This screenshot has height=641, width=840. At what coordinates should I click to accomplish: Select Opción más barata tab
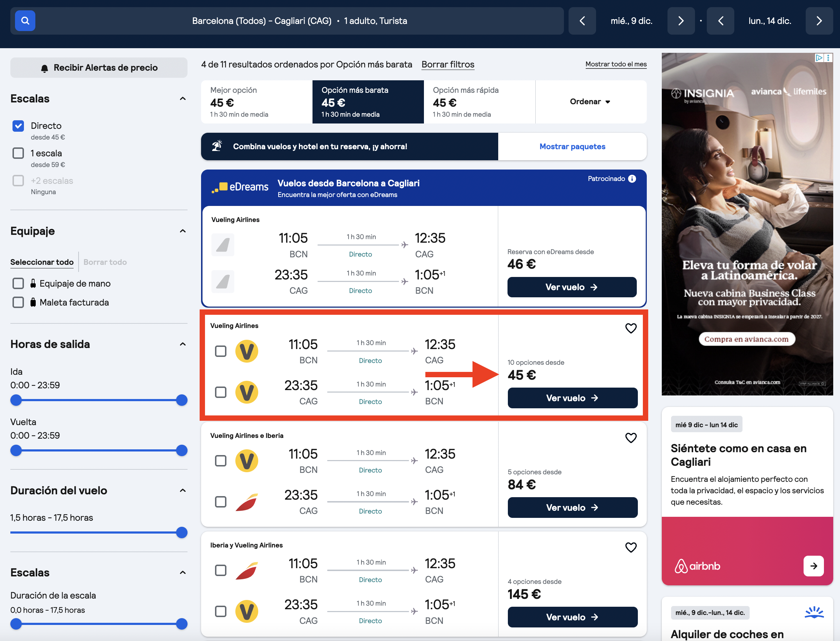[x=368, y=101]
